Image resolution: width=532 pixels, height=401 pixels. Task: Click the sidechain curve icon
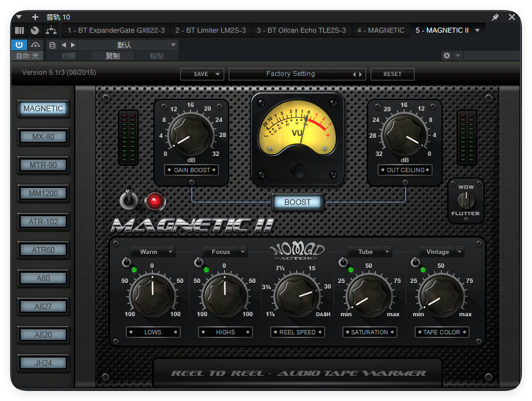[x=35, y=45]
